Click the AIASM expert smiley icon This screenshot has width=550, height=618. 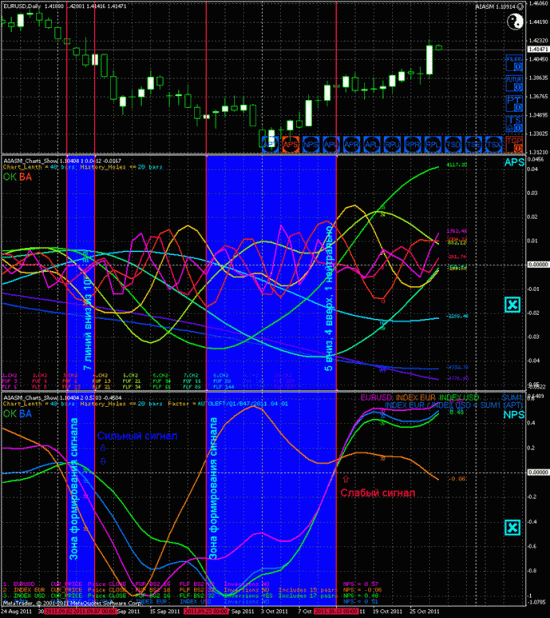tap(521, 6)
